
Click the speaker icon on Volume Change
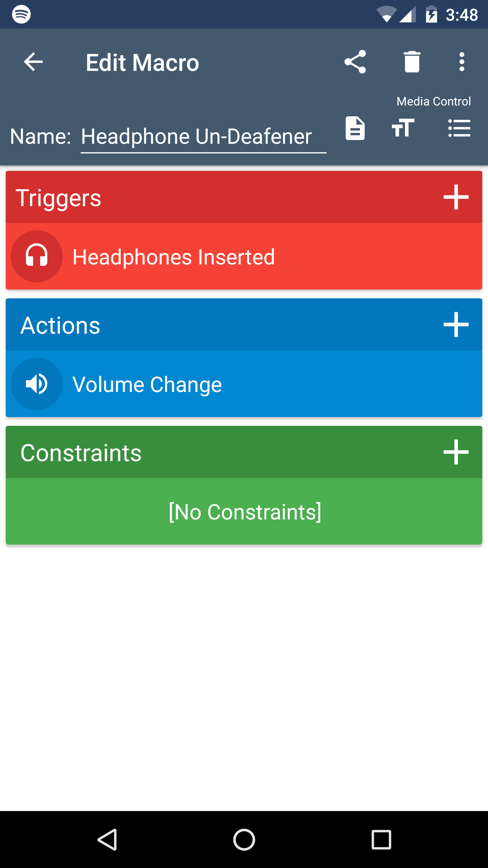tap(37, 384)
